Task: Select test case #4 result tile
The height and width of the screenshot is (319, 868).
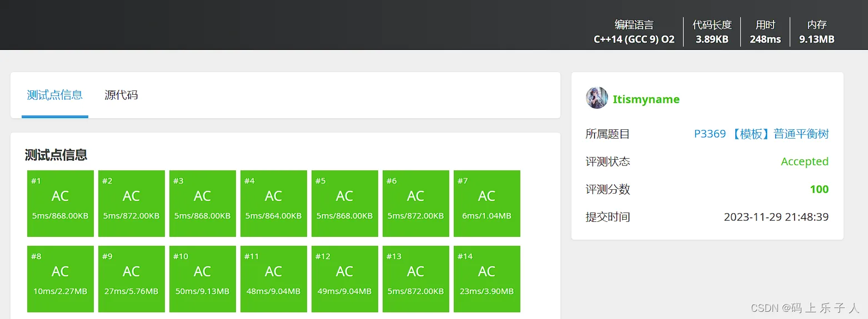Action: pos(274,203)
